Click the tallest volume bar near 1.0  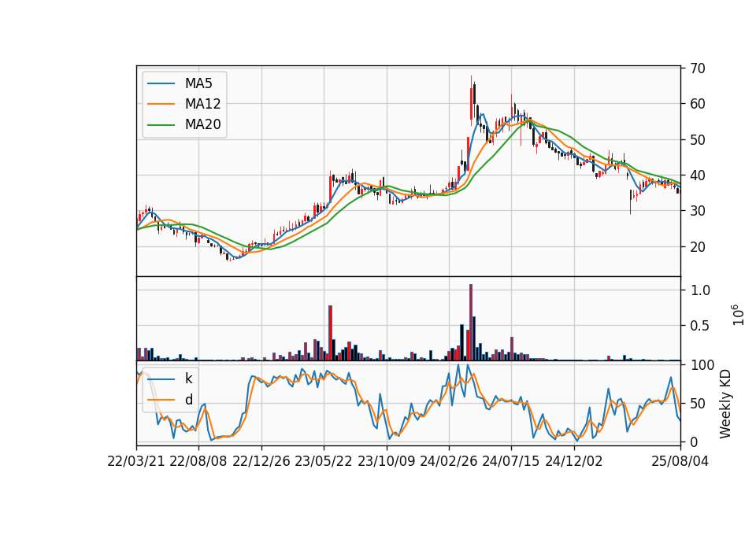[471, 323]
